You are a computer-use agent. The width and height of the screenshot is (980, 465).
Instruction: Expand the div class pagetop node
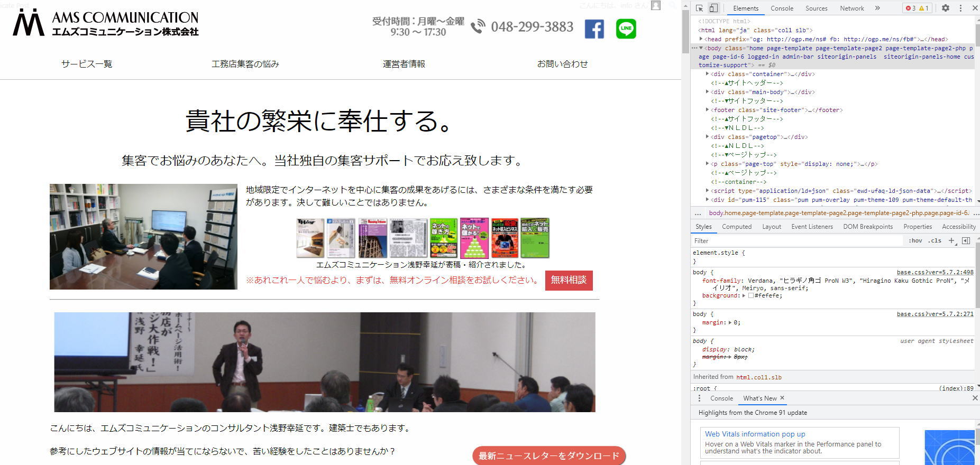click(x=708, y=137)
